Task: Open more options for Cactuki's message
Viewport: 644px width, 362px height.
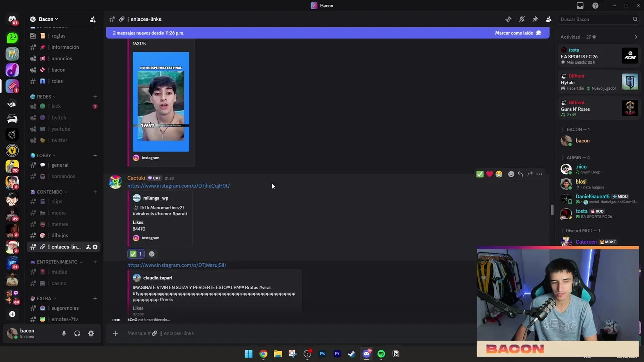Action: click(x=539, y=174)
